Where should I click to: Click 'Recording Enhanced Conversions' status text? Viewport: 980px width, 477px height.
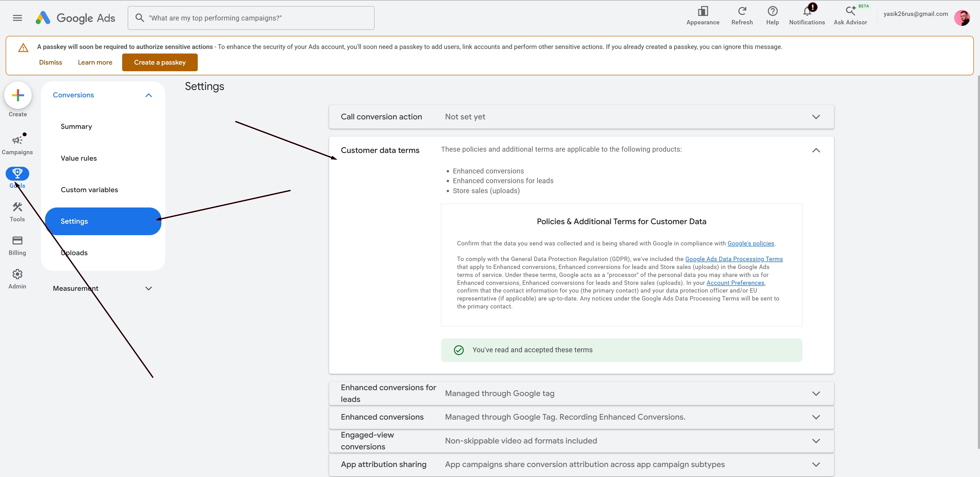tap(622, 417)
